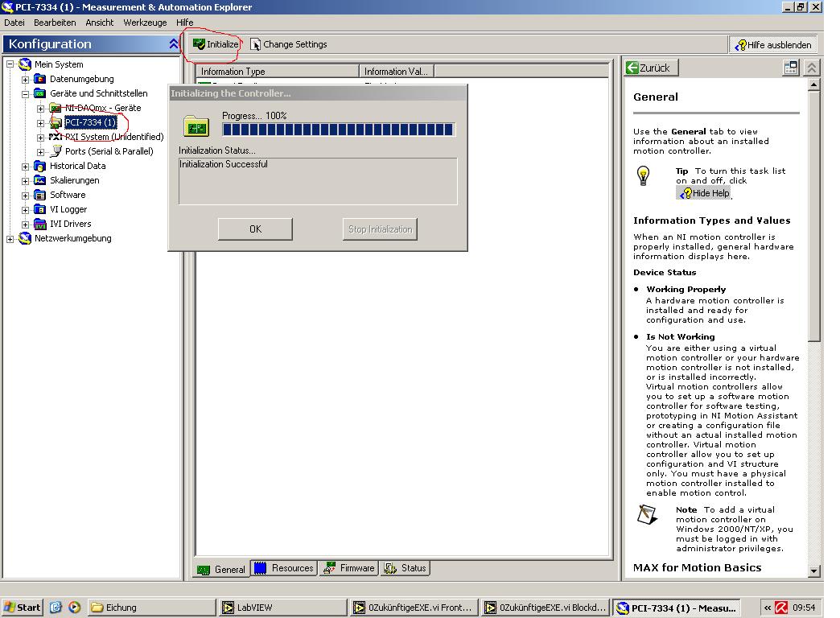Click the NI-DAQmx Geräte icon

point(56,108)
